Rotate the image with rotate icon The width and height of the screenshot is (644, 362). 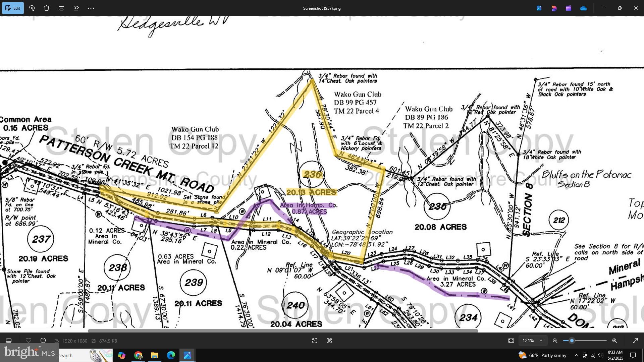click(32, 8)
